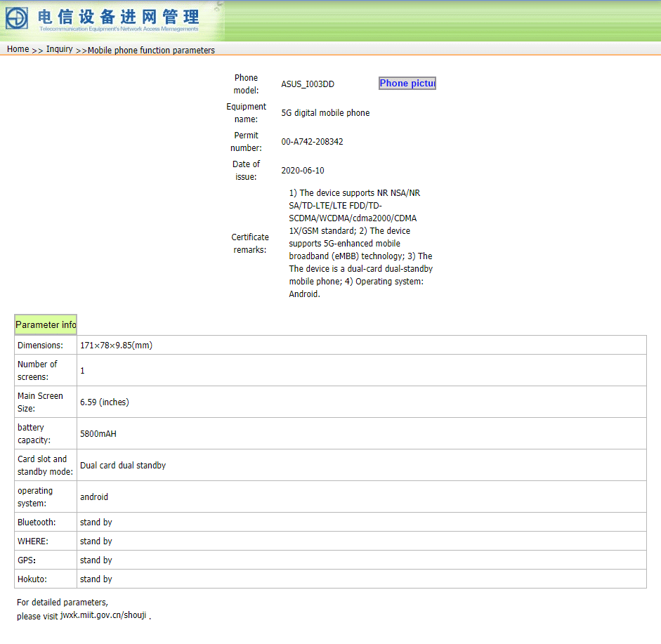The image size is (661, 644).
Task: Go to Home breadcrumb link
Action: (18, 49)
